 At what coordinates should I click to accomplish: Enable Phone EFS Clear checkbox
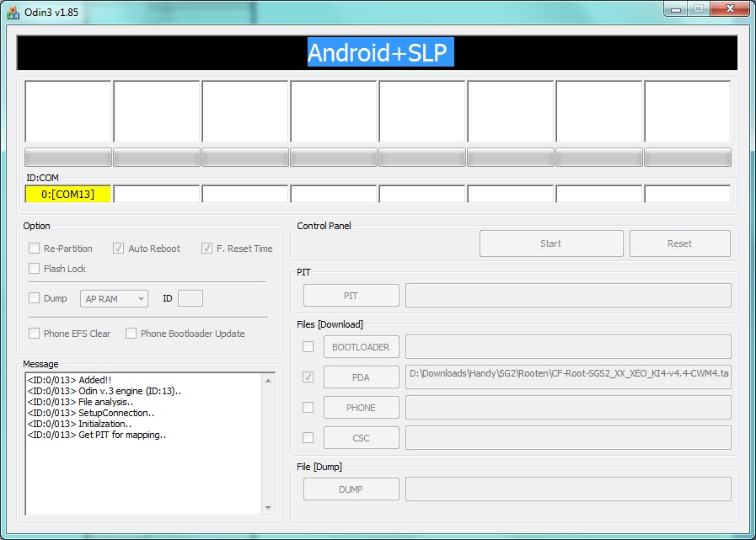coord(34,333)
